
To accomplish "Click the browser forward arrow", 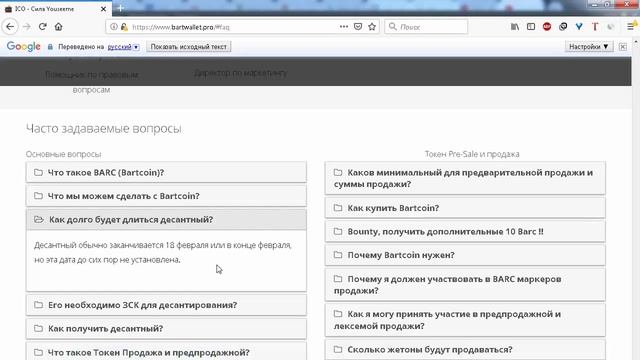I will click(x=27, y=27).
